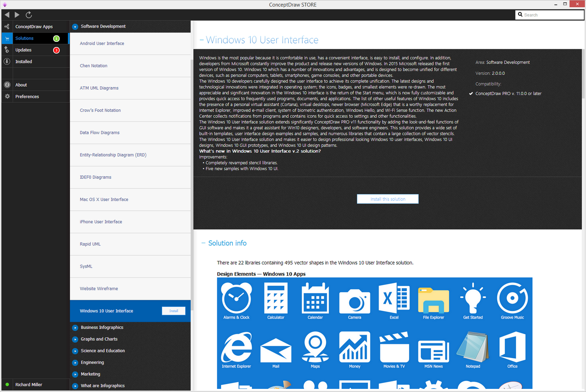
Task: Select Website Wireframe solution
Action: point(130,288)
